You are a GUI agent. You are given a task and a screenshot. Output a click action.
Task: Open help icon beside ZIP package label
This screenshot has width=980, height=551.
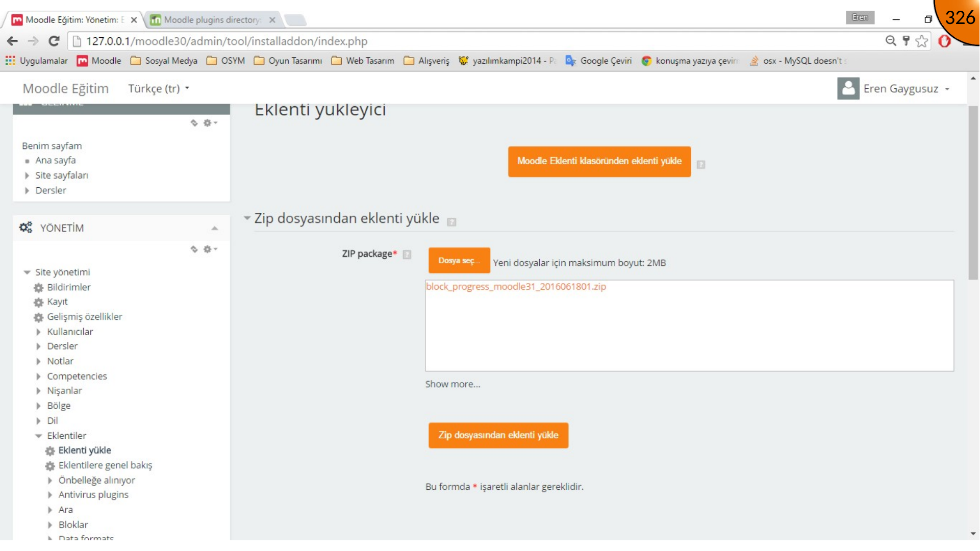(x=407, y=255)
